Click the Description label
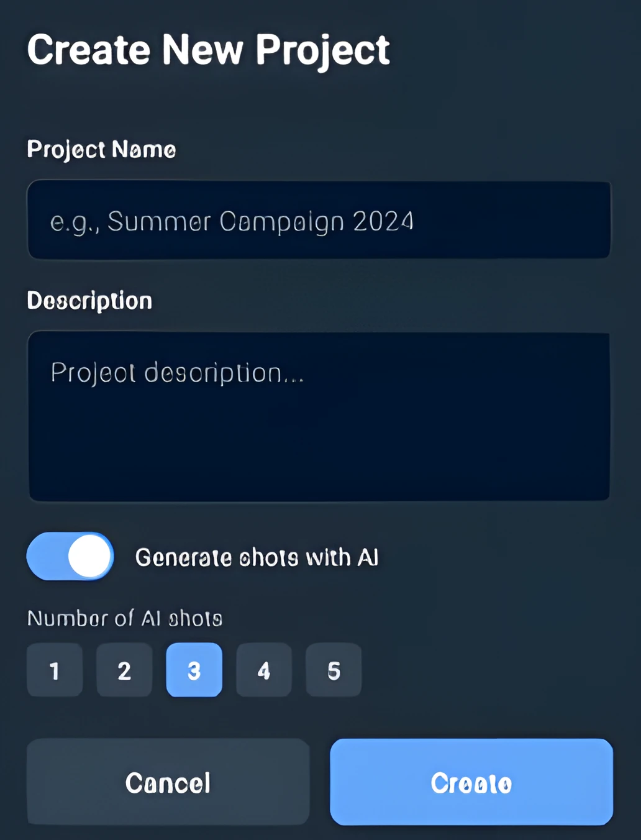The height and width of the screenshot is (840, 641). pos(89,301)
